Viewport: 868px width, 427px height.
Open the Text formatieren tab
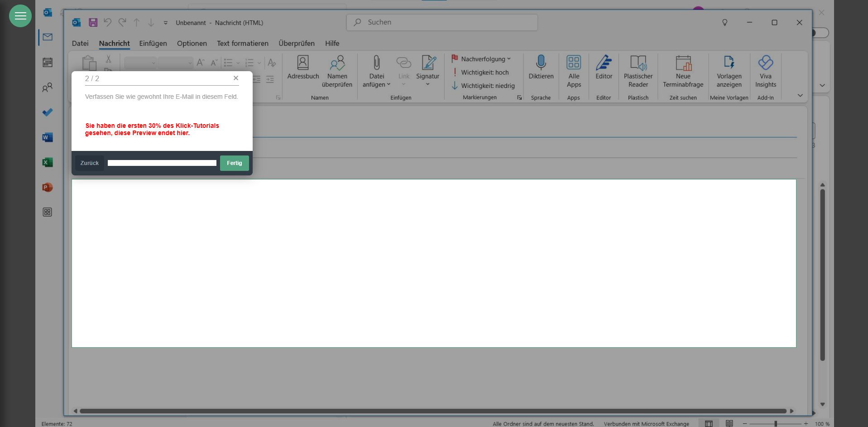pyautogui.click(x=242, y=44)
